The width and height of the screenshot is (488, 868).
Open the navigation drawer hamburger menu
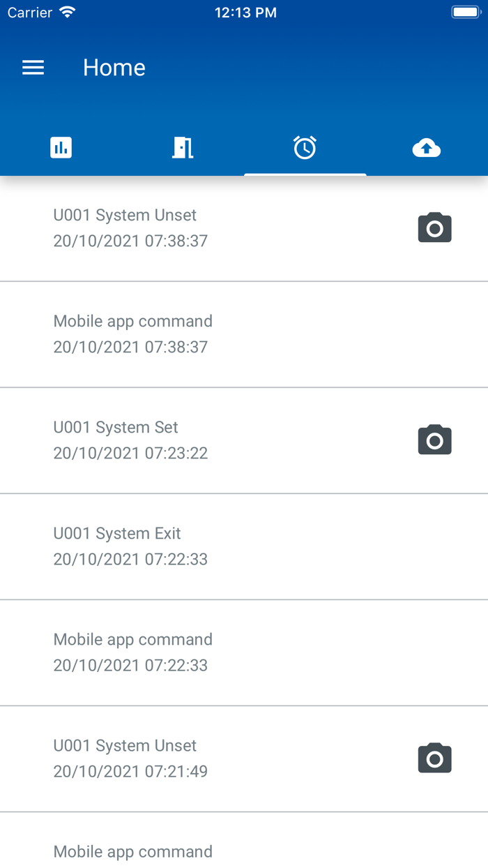tap(33, 67)
